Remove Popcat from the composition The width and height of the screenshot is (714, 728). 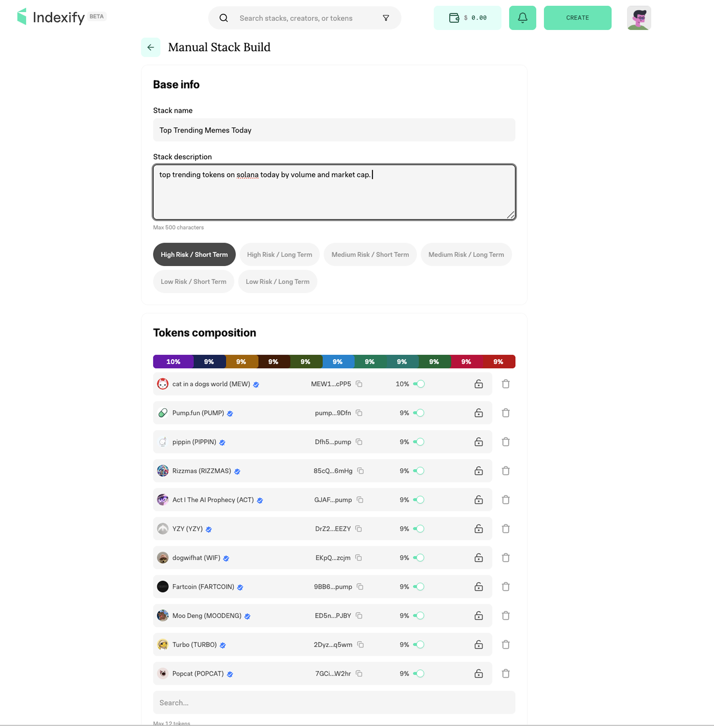tap(506, 673)
